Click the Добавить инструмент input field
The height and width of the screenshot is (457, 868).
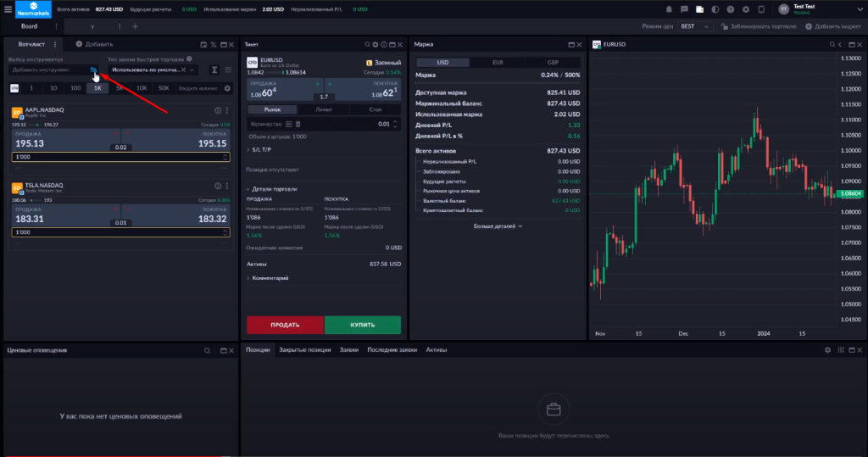[x=49, y=70]
